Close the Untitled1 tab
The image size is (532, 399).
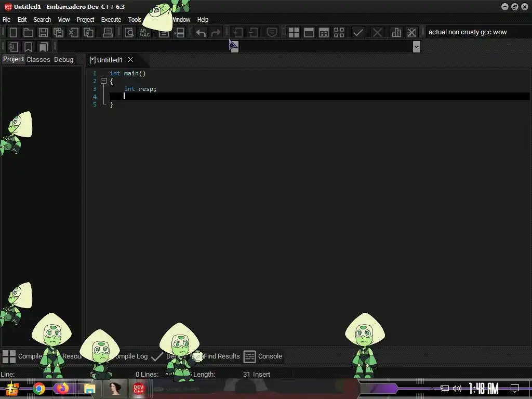point(130,60)
